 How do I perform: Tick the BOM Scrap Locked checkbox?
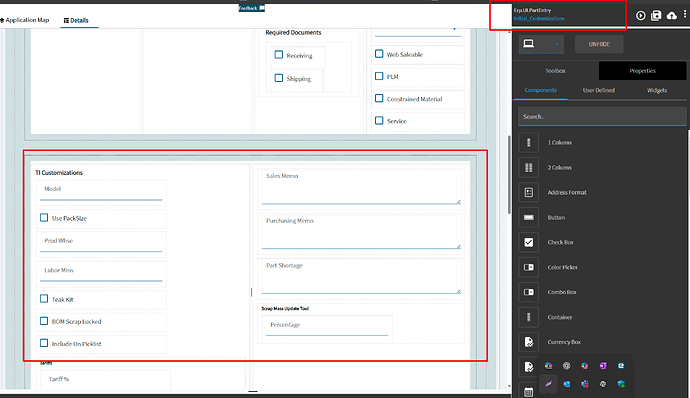click(x=44, y=321)
